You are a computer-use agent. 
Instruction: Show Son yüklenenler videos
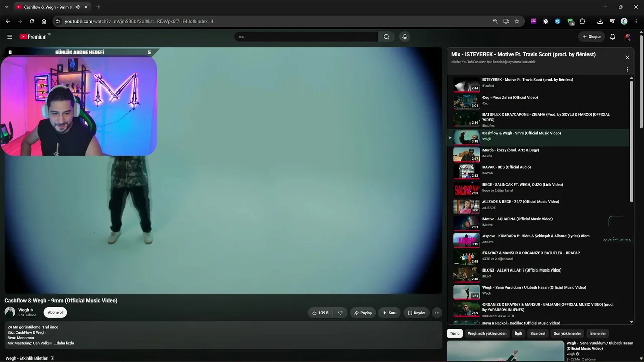(568, 333)
